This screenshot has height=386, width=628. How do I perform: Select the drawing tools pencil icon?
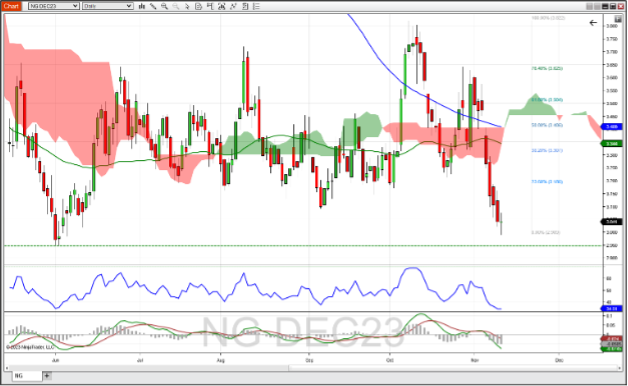point(153,6)
